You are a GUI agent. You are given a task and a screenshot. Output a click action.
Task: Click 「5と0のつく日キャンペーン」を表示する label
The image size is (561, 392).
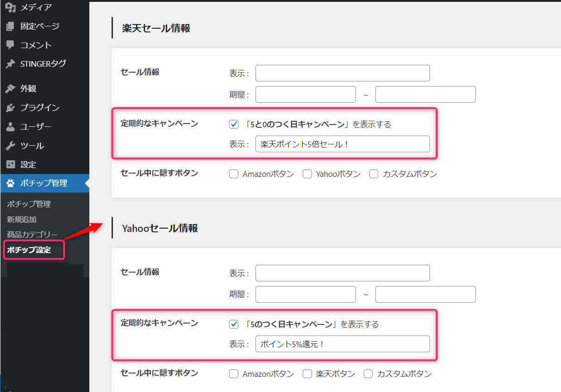pyautogui.click(x=317, y=124)
